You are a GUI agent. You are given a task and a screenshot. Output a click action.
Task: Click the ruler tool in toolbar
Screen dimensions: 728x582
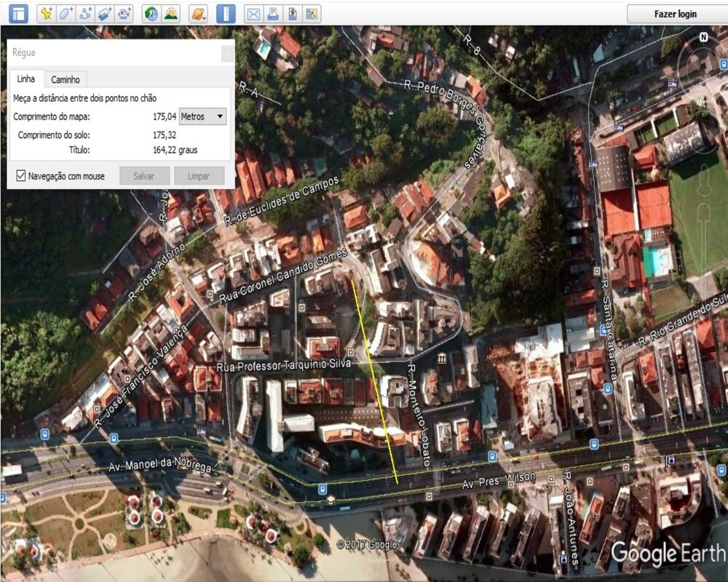tap(226, 13)
